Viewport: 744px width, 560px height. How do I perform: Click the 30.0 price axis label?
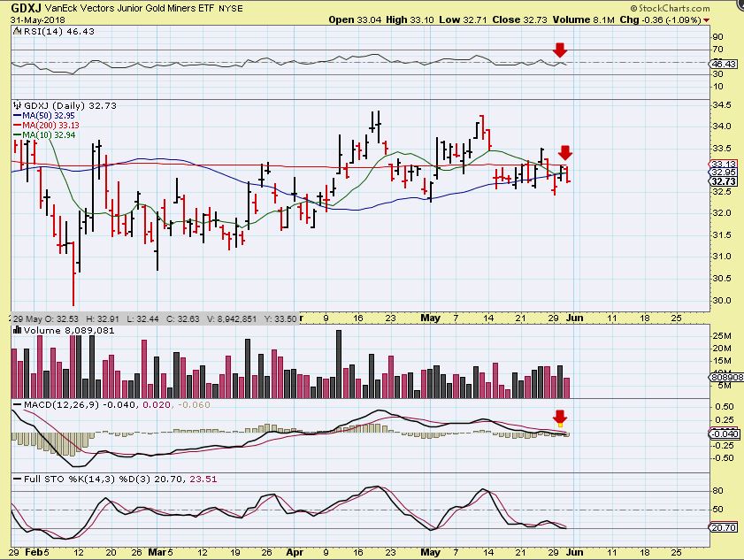click(x=721, y=301)
